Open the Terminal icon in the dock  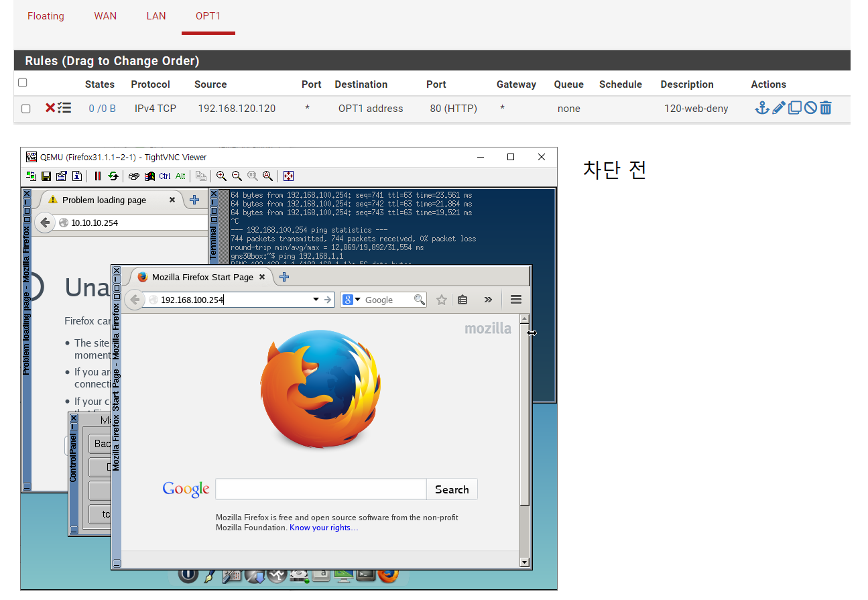pos(366,575)
